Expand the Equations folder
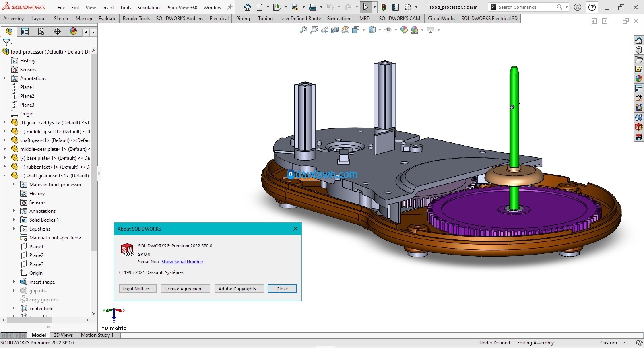 point(14,229)
